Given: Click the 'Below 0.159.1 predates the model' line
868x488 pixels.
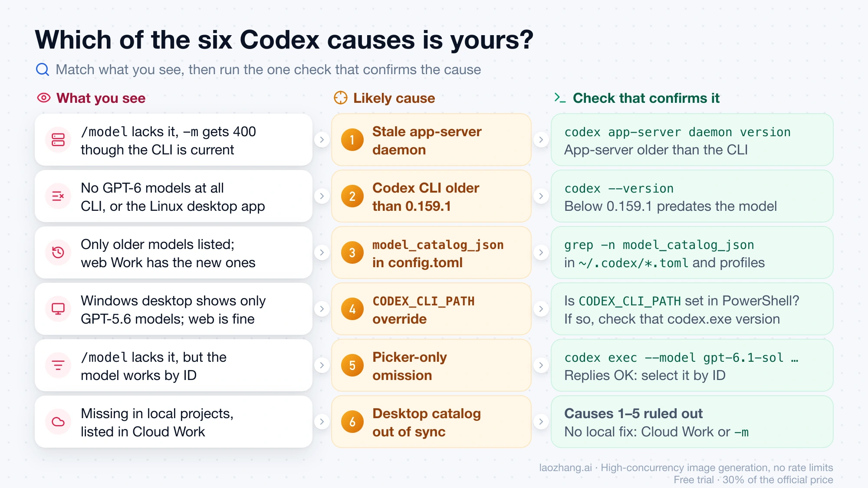Looking at the screenshot, I should click(671, 206).
